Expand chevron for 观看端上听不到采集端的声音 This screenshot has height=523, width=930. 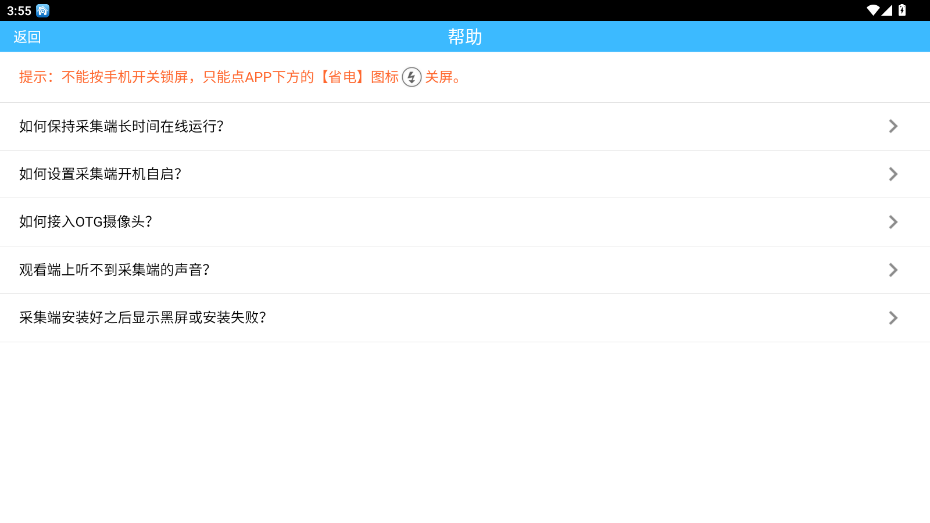893,270
